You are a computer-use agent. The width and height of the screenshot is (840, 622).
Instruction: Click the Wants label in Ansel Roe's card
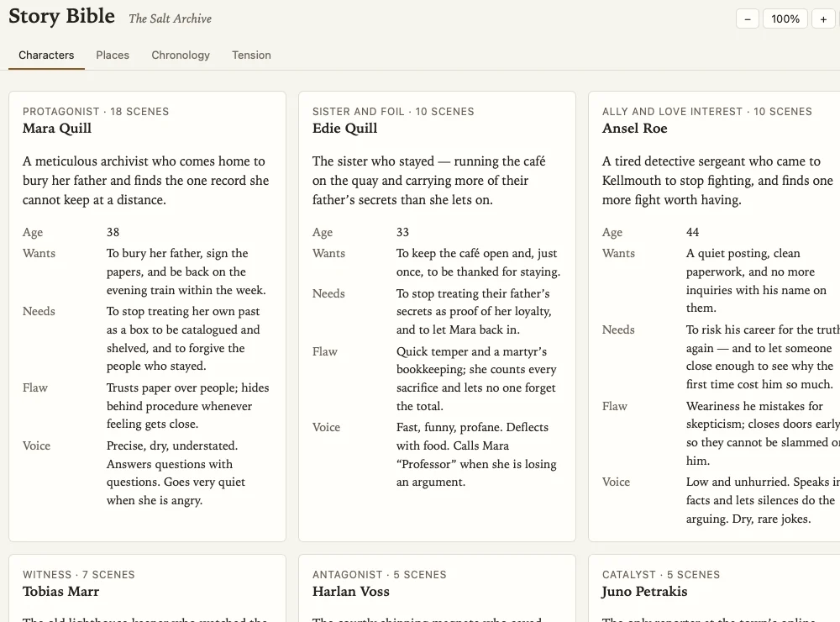(x=618, y=253)
